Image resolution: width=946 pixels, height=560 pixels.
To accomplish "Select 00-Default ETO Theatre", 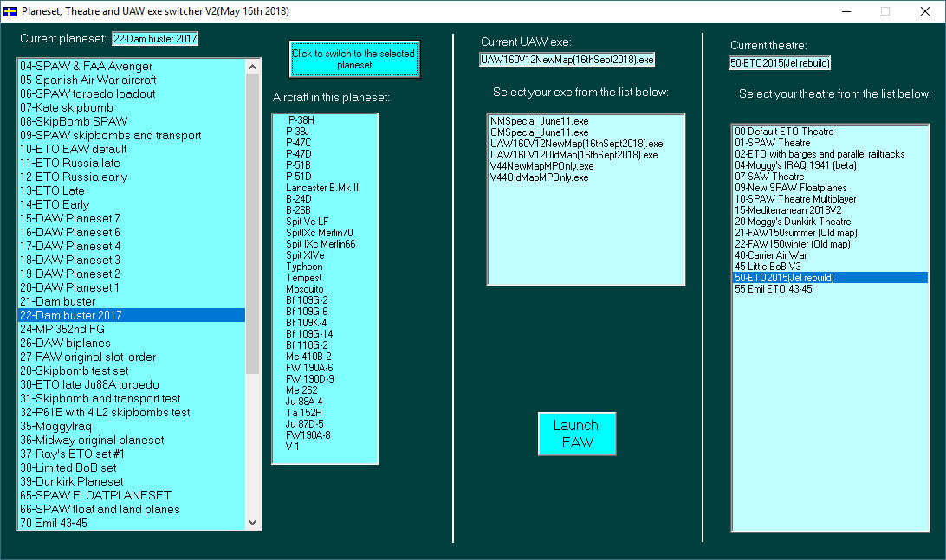I will point(830,132).
